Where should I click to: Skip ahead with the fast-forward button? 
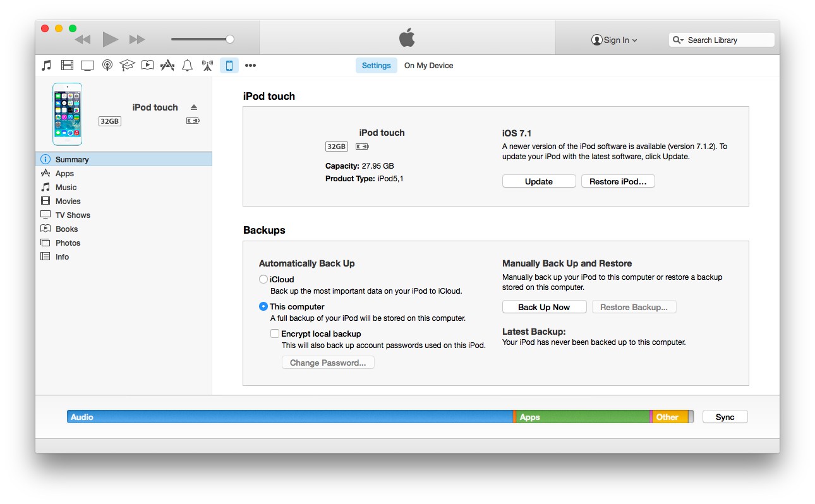coord(137,39)
